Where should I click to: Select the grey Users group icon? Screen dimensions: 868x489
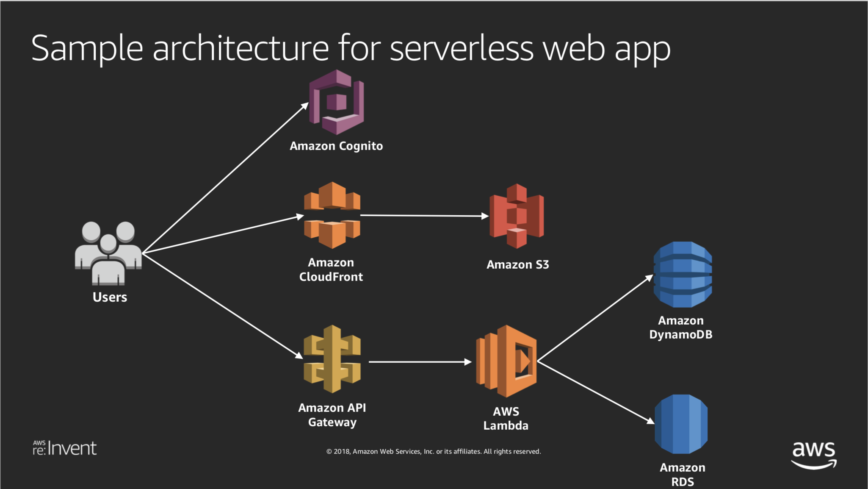point(108,253)
